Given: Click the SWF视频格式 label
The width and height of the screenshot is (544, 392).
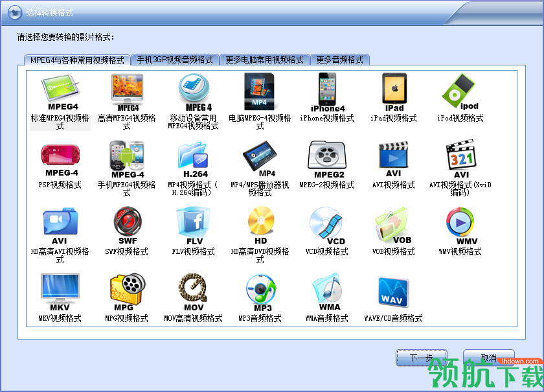Looking at the screenshot, I should click(127, 251).
